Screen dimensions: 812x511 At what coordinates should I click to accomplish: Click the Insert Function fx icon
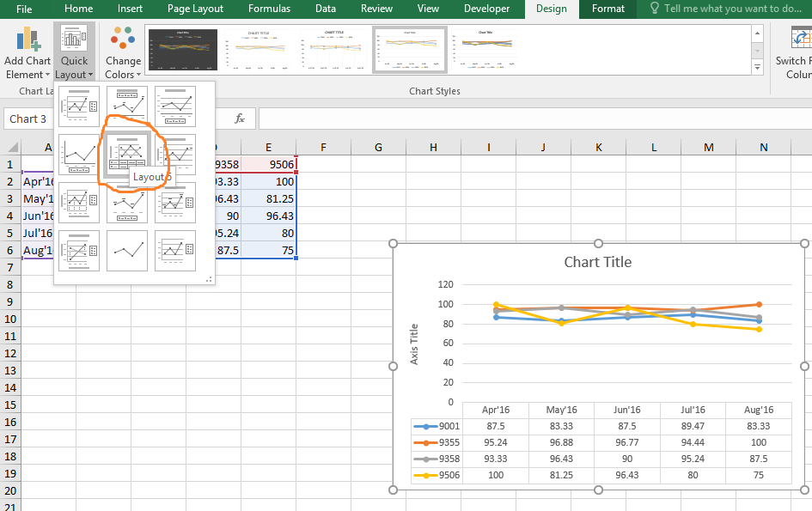[239, 119]
